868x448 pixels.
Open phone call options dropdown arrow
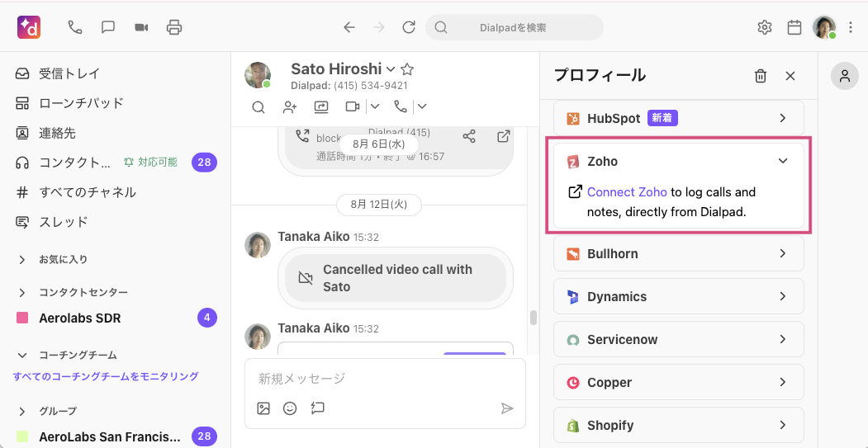(422, 106)
